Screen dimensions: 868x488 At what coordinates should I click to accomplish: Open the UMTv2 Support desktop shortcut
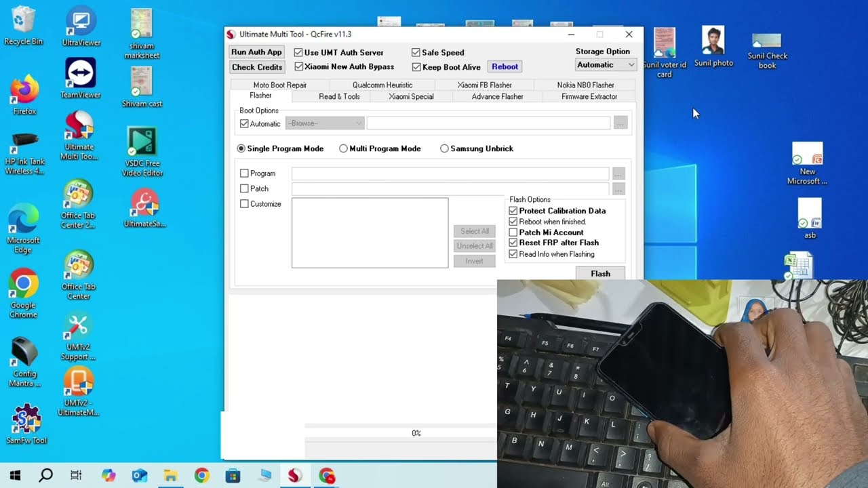[78, 337]
